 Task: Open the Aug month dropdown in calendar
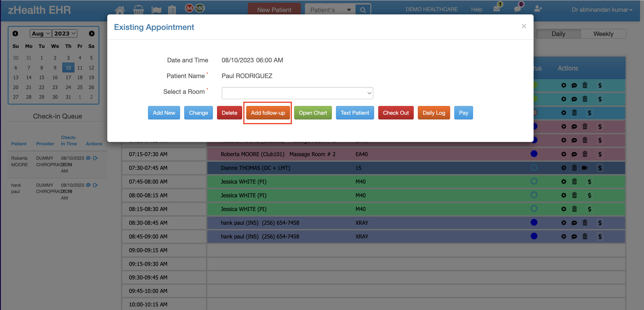click(x=41, y=34)
